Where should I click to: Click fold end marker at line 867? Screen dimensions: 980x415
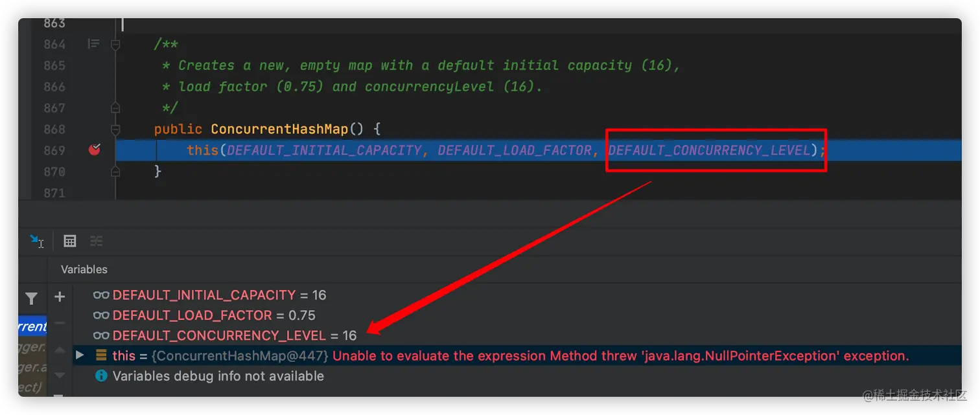tap(115, 107)
